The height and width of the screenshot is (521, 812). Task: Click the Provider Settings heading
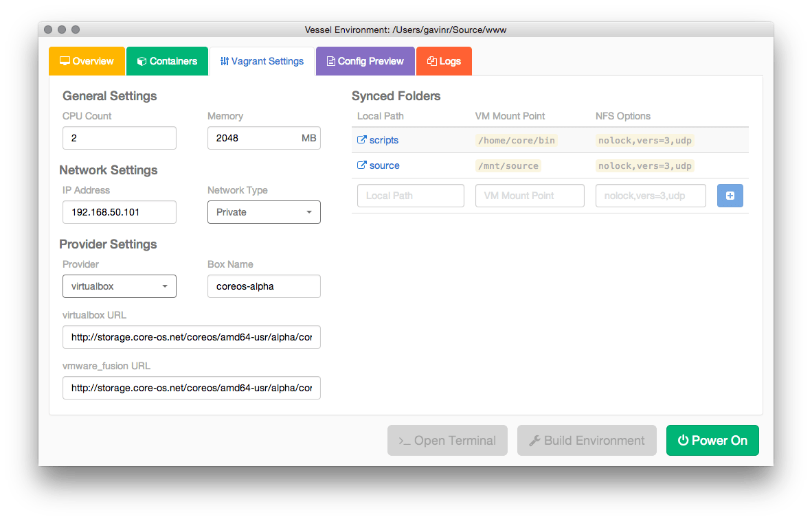pyautogui.click(x=108, y=244)
